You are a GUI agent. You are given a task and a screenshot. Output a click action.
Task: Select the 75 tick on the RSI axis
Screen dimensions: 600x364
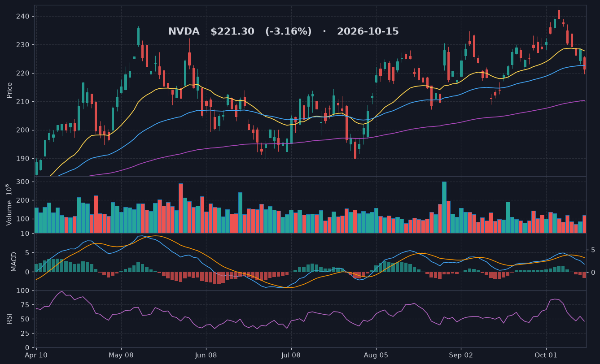[25, 305]
